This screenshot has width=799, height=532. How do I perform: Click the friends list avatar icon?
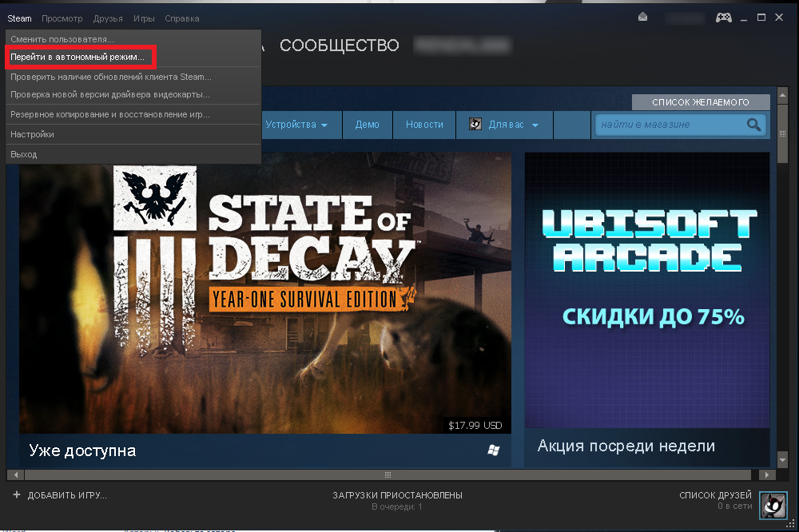(773, 505)
